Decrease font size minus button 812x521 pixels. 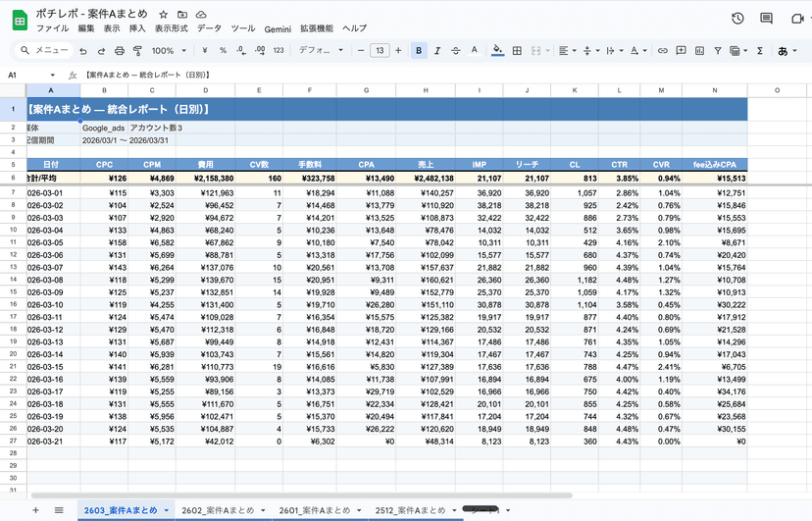tap(361, 50)
